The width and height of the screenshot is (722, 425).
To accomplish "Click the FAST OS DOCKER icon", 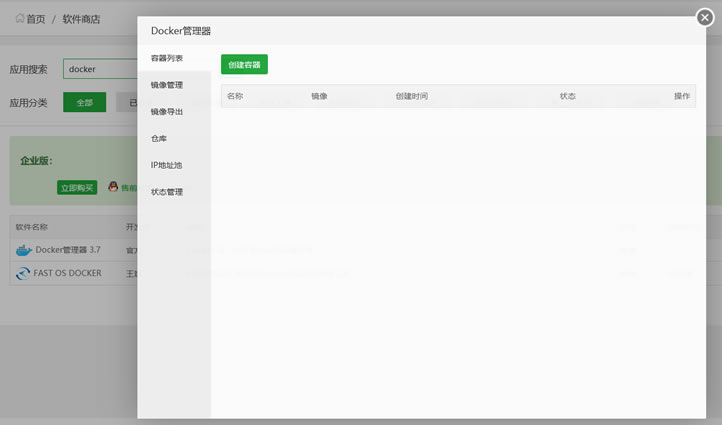I will [x=24, y=273].
